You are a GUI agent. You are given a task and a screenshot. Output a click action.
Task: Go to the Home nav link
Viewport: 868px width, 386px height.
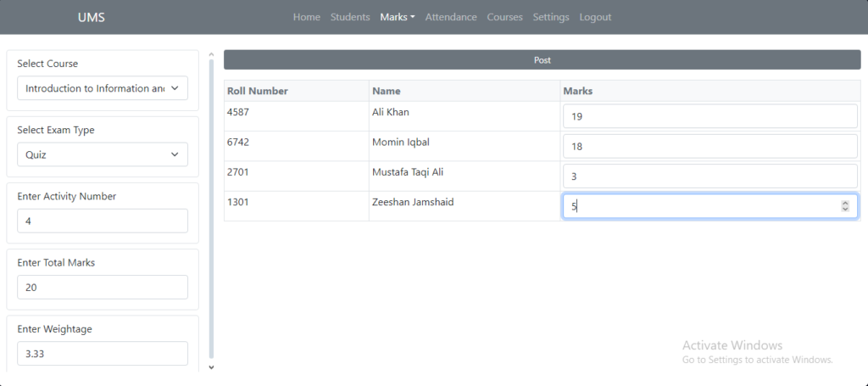[307, 17]
